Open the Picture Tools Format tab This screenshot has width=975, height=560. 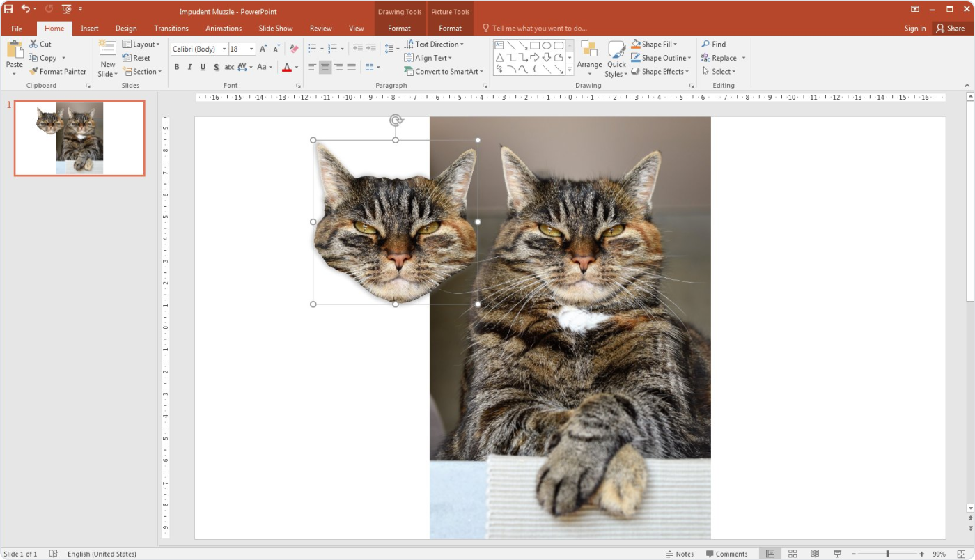[x=450, y=28]
